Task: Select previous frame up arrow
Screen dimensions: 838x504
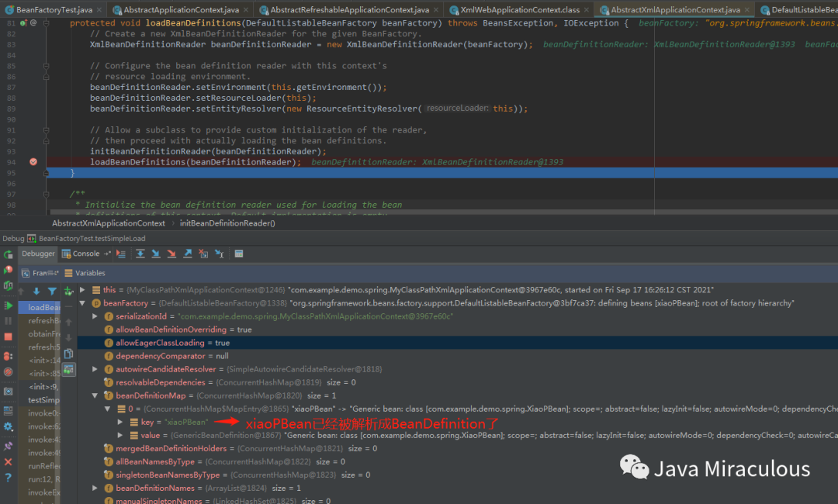Action: [21, 291]
